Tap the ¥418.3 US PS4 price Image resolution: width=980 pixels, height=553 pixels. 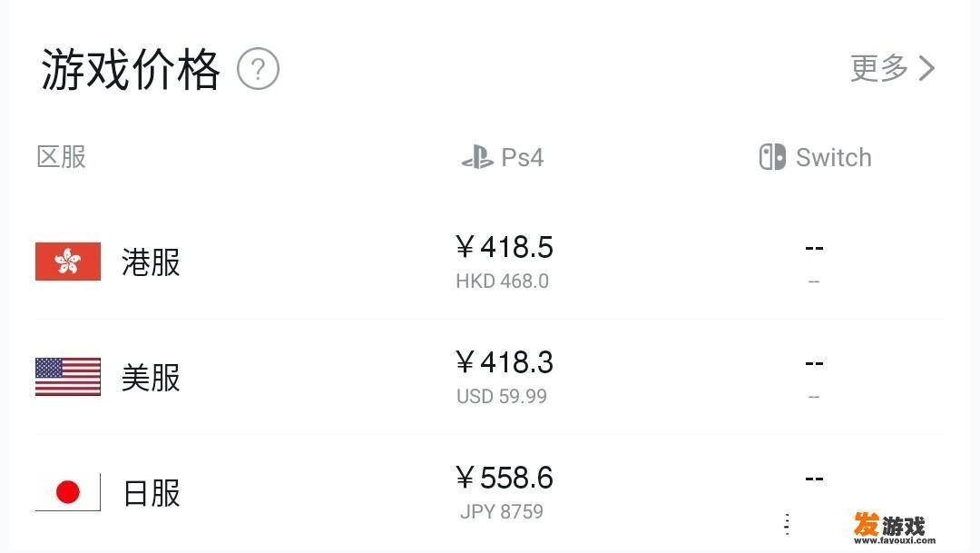click(x=505, y=362)
